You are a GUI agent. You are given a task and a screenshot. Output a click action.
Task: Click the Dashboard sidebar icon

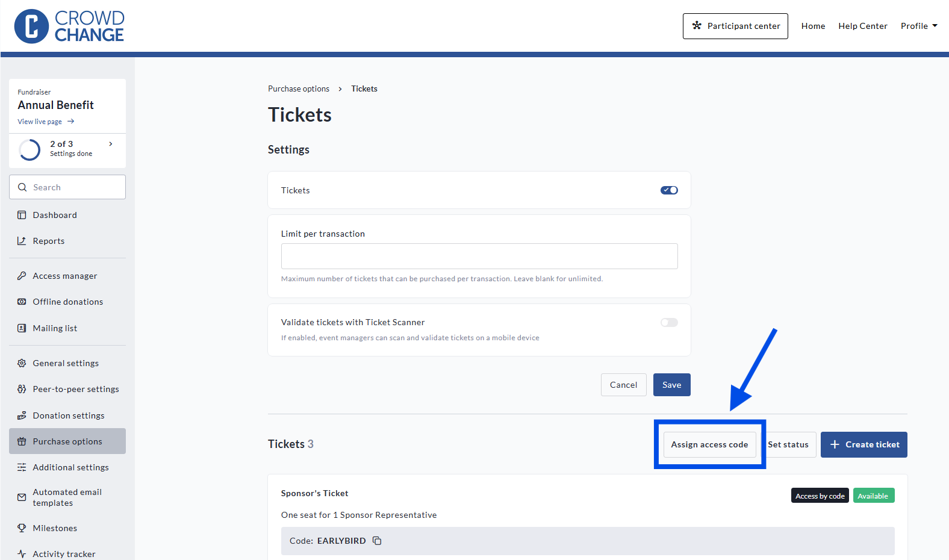pyautogui.click(x=22, y=215)
